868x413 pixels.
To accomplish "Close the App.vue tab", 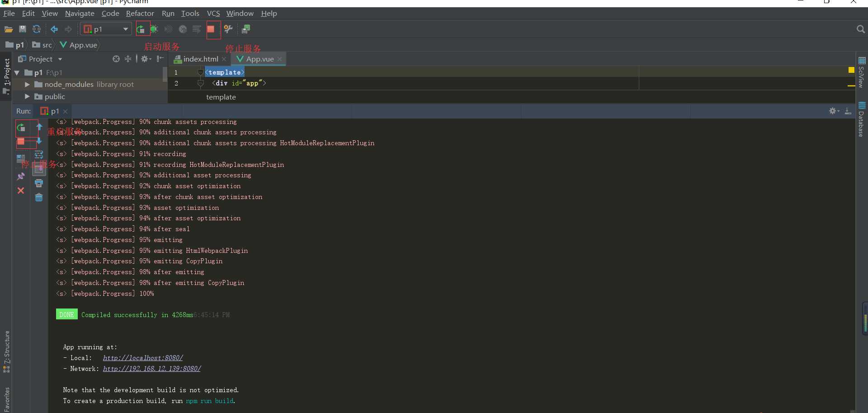I will click(280, 59).
